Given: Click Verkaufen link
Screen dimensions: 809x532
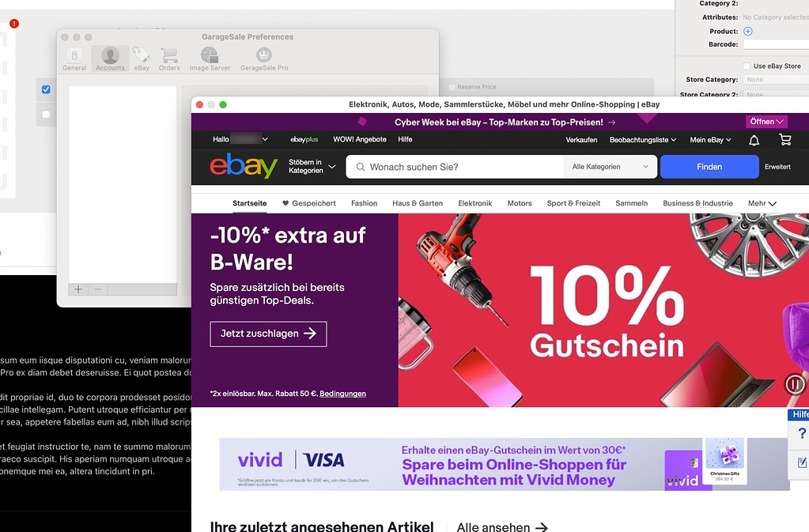Looking at the screenshot, I should [581, 140].
